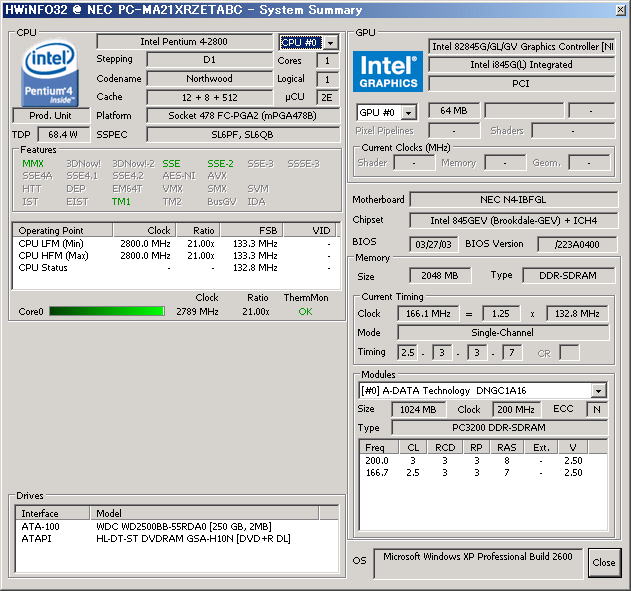
Task: Click the memory clock 166.1 MHz field
Action: (428, 313)
